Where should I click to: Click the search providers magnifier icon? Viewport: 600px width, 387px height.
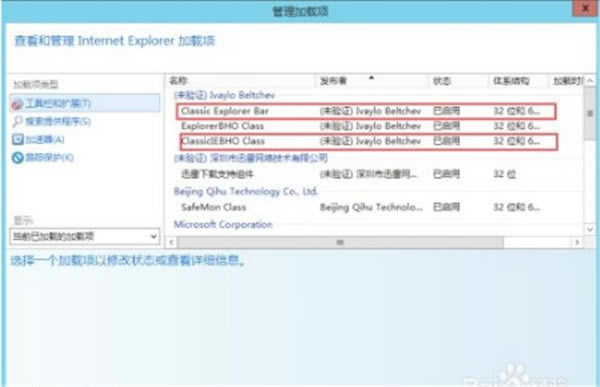(17, 122)
